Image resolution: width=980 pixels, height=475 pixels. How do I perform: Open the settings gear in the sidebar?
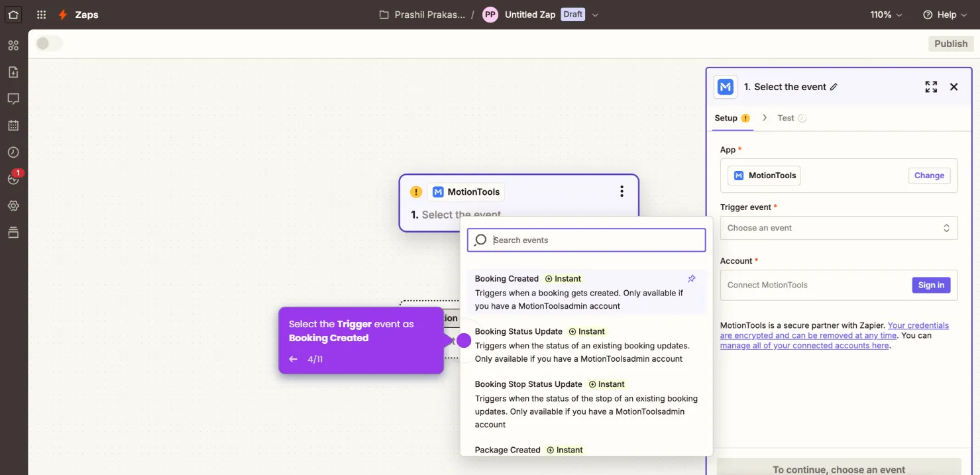click(x=13, y=205)
